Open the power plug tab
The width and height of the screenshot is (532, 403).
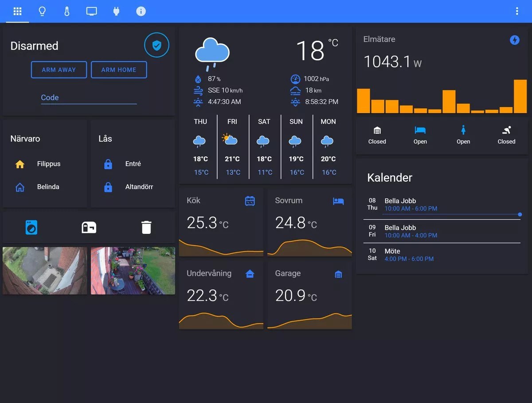coord(116,11)
